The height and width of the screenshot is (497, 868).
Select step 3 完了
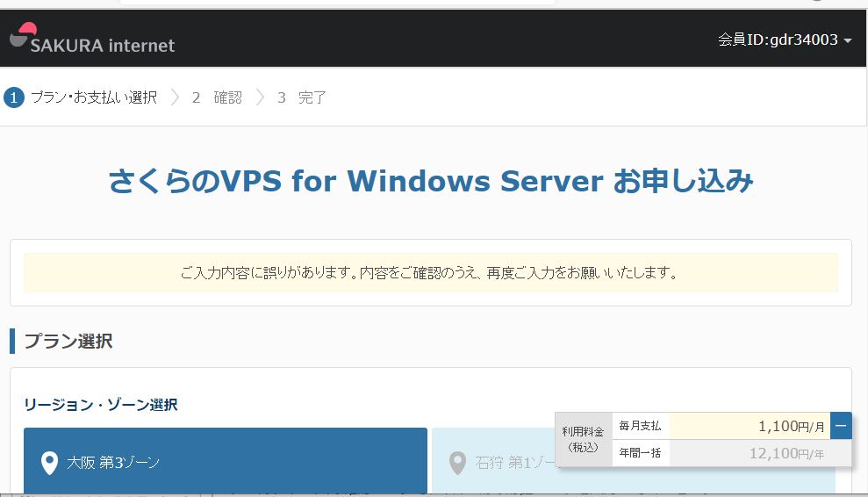point(302,97)
